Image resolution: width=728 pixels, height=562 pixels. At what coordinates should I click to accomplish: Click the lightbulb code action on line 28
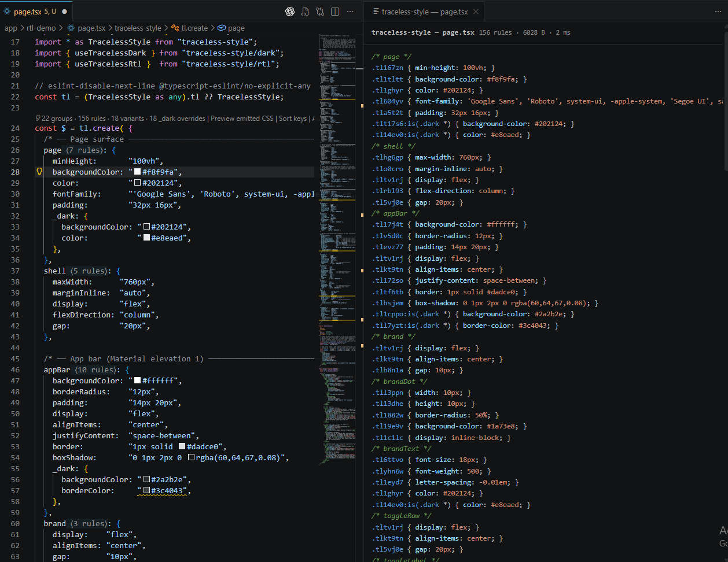[39, 172]
